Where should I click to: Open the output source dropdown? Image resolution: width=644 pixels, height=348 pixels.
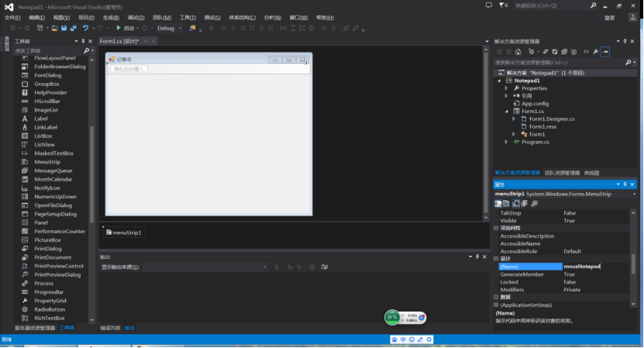click(264, 267)
